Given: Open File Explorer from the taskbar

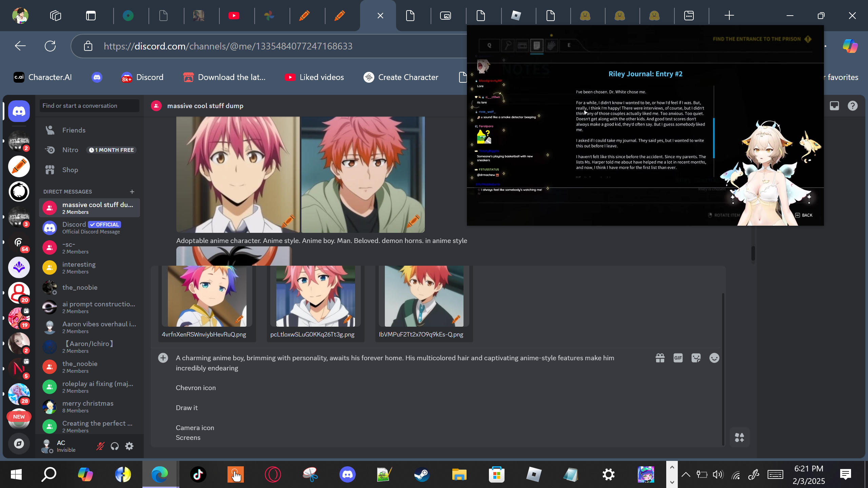Looking at the screenshot, I should pyautogui.click(x=459, y=474).
